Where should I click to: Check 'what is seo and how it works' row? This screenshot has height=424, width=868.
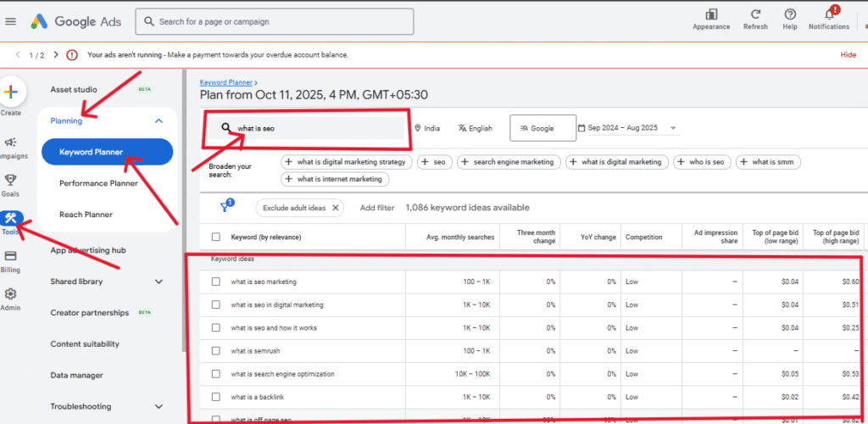[x=216, y=327]
